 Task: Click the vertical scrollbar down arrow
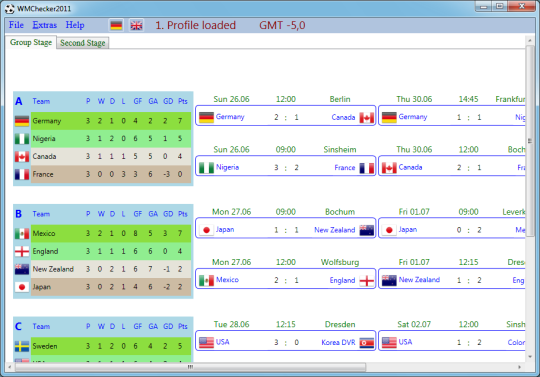pyautogui.click(x=530, y=357)
